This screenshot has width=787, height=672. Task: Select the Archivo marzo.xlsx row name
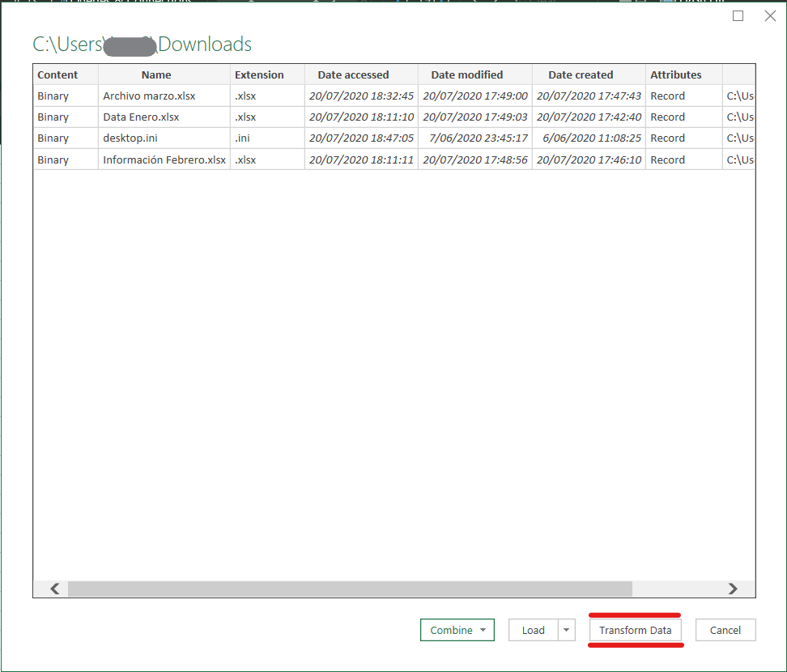[149, 96]
